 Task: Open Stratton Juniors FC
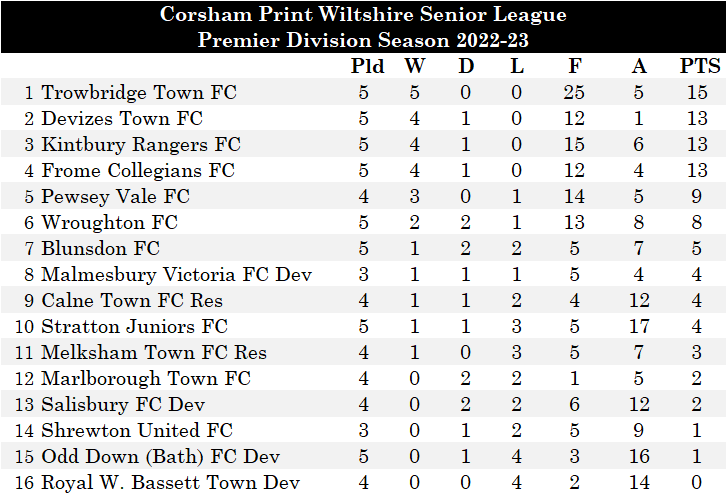[134, 327]
